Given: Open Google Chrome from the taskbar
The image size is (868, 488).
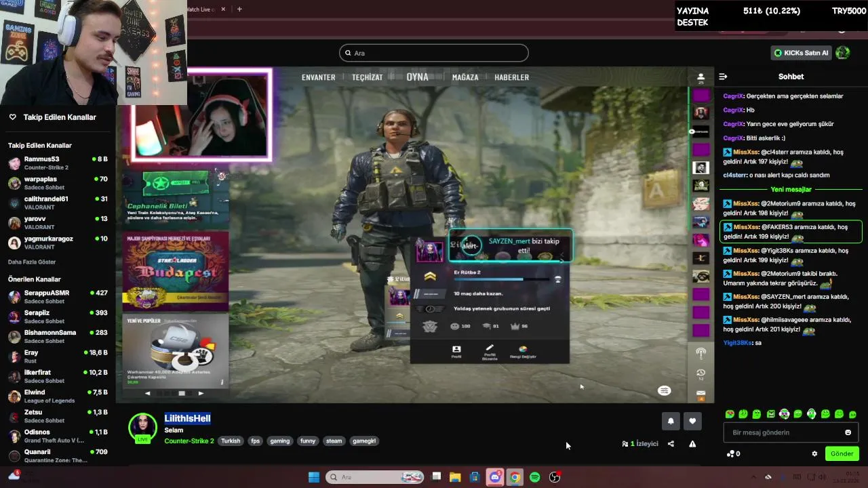Looking at the screenshot, I should click(515, 477).
